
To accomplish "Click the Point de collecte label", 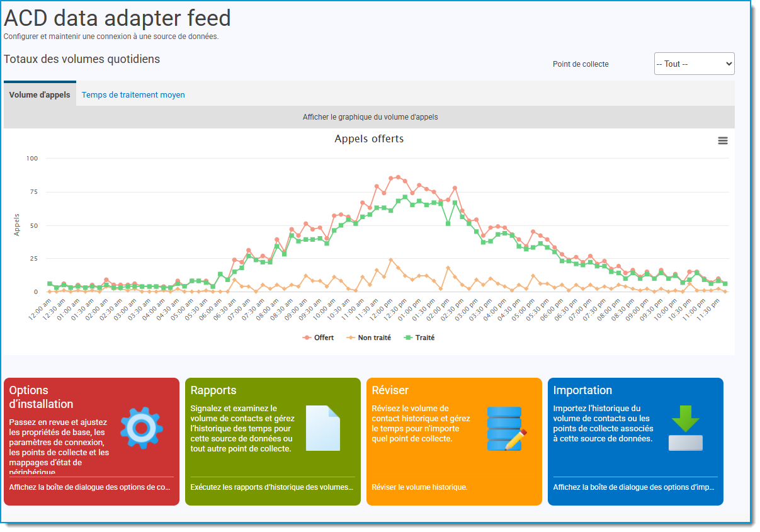I will (581, 64).
